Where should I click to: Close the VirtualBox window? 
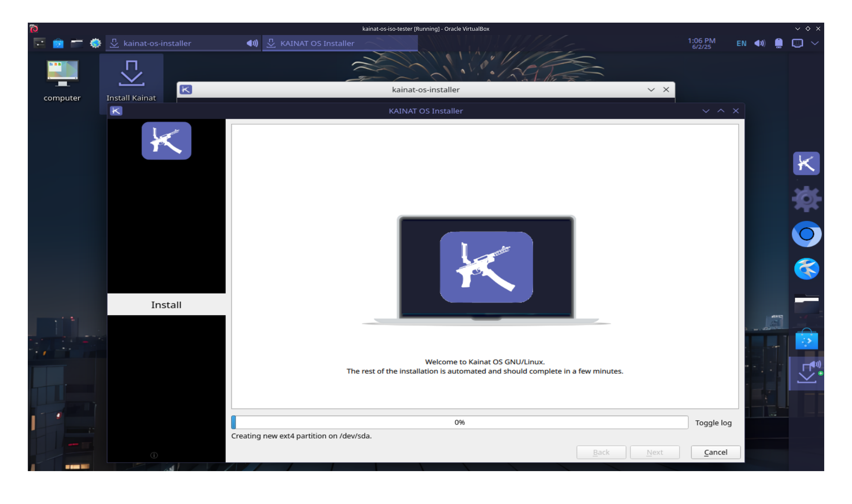tap(818, 29)
